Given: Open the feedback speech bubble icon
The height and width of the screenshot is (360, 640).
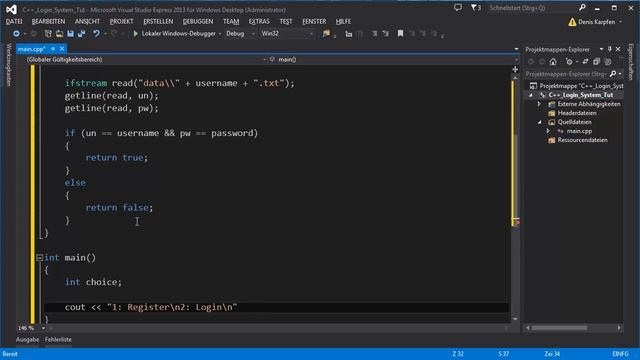Looking at the screenshot, I should pos(458,7).
